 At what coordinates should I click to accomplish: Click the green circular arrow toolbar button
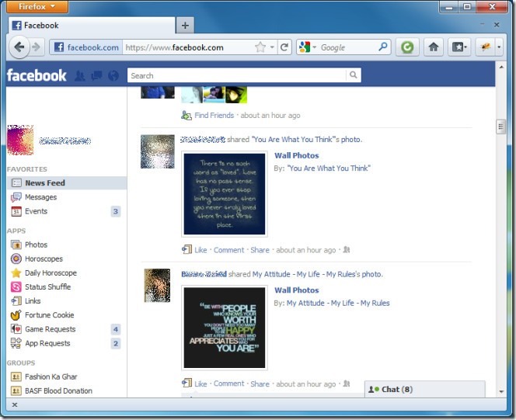click(x=407, y=47)
